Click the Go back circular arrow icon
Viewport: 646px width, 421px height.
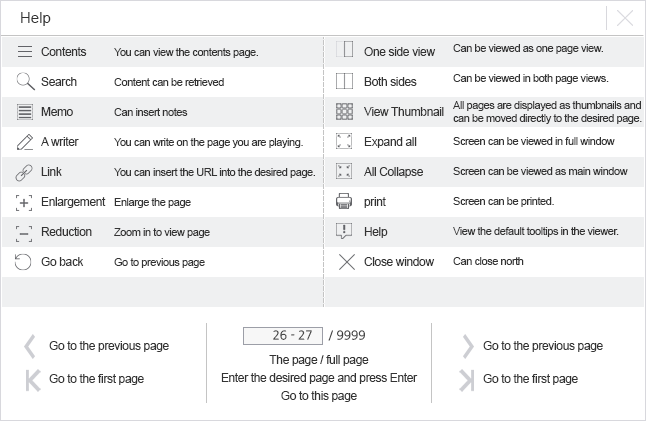[25, 262]
